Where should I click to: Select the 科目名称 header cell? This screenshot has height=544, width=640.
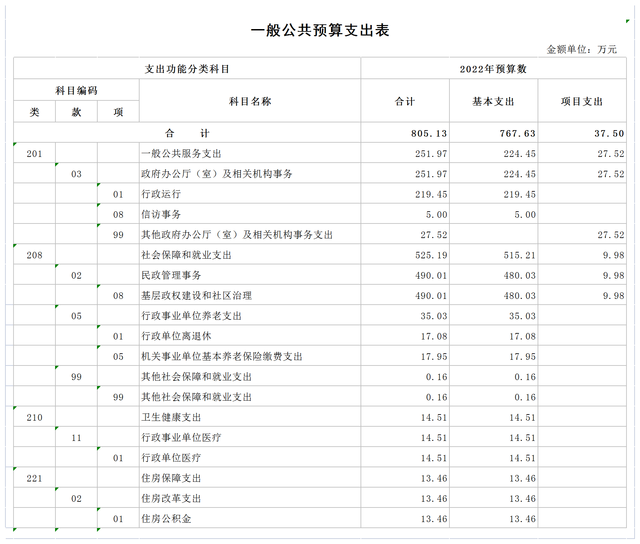click(x=250, y=101)
